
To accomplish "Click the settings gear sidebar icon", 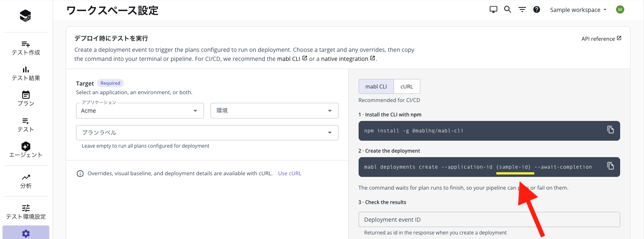I will click(x=26, y=234).
